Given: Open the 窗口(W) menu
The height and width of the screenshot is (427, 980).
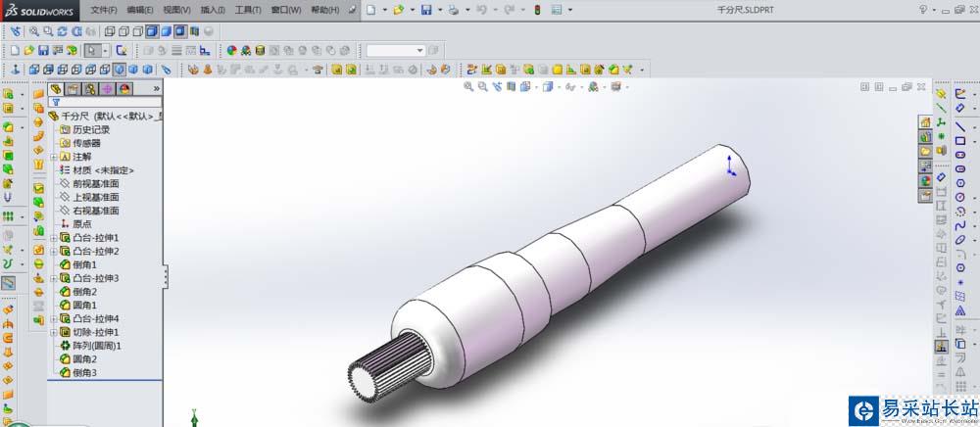Looking at the screenshot, I should pos(286,10).
